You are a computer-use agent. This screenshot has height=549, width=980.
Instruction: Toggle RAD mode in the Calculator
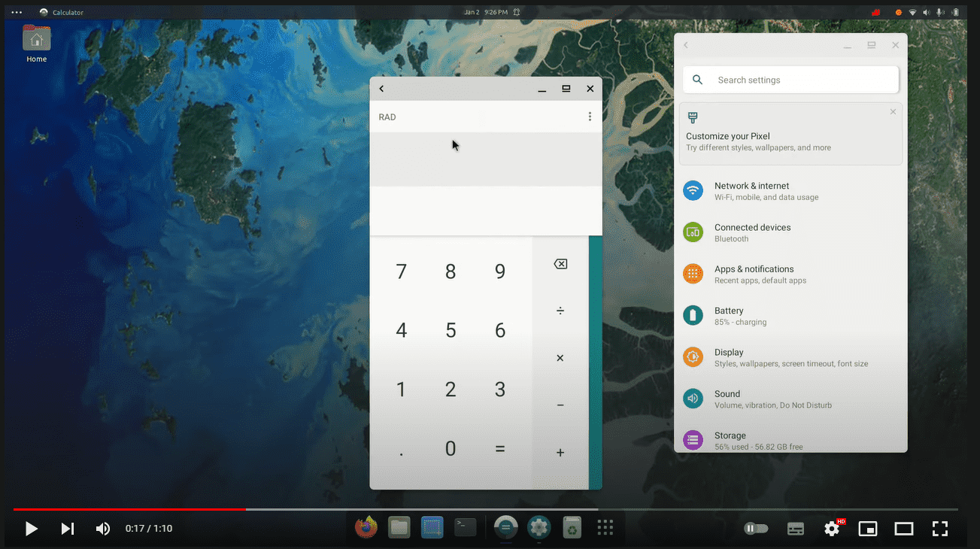point(387,117)
